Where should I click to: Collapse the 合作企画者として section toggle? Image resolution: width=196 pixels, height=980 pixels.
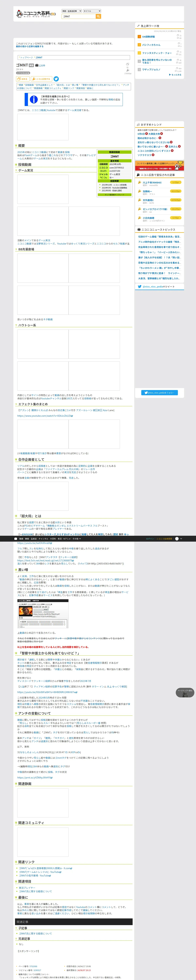(16, 460)
